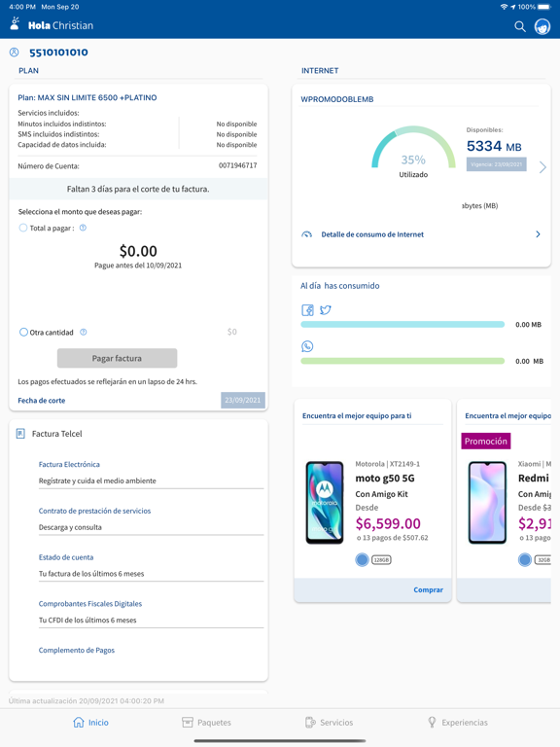Tap the Última actualización timestamp
560x747 pixels.
(87, 701)
